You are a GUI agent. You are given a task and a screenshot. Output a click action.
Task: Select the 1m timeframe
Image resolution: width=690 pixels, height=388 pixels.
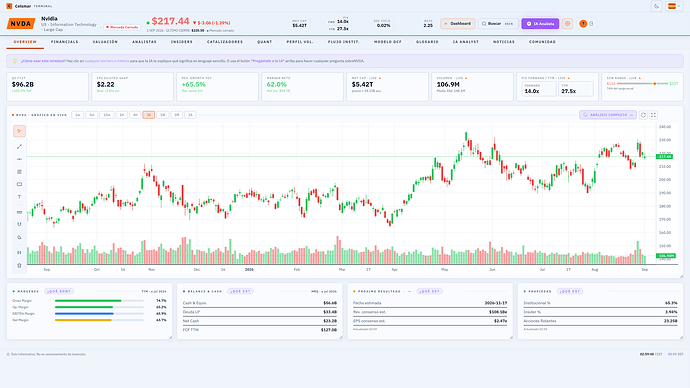tap(77, 115)
